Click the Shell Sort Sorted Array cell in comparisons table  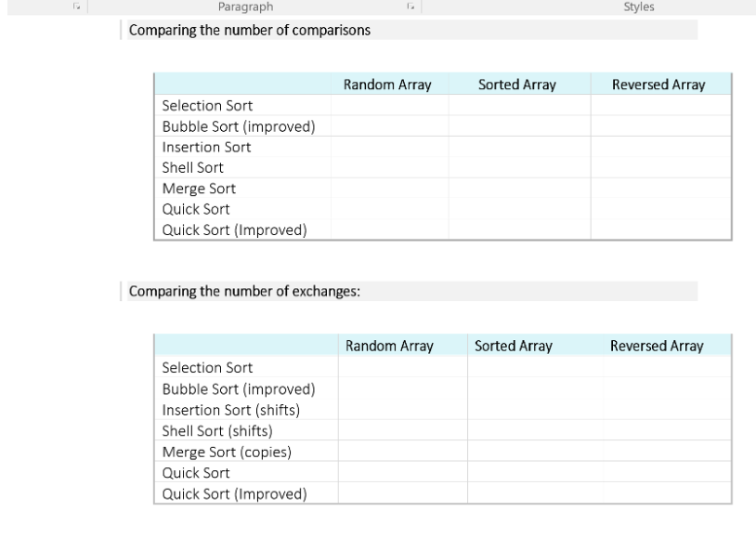[x=519, y=167]
